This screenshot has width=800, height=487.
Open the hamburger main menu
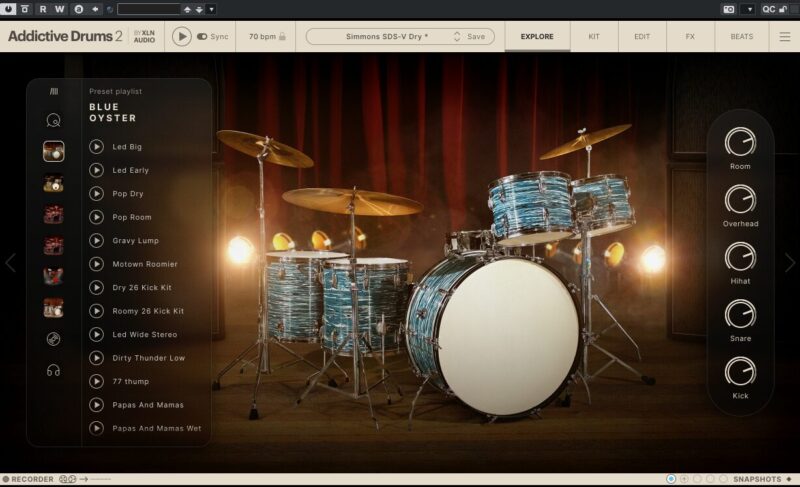pyautogui.click(x=785, y=36)
